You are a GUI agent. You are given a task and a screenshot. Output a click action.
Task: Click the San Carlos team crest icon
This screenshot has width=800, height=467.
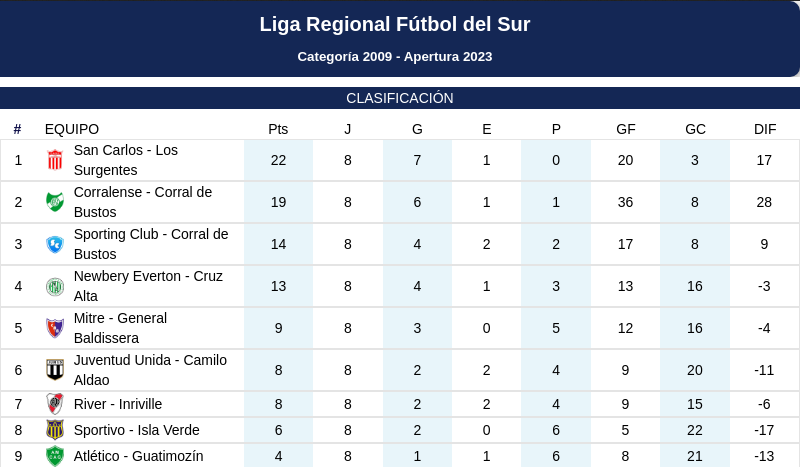[x=55, y=160]
